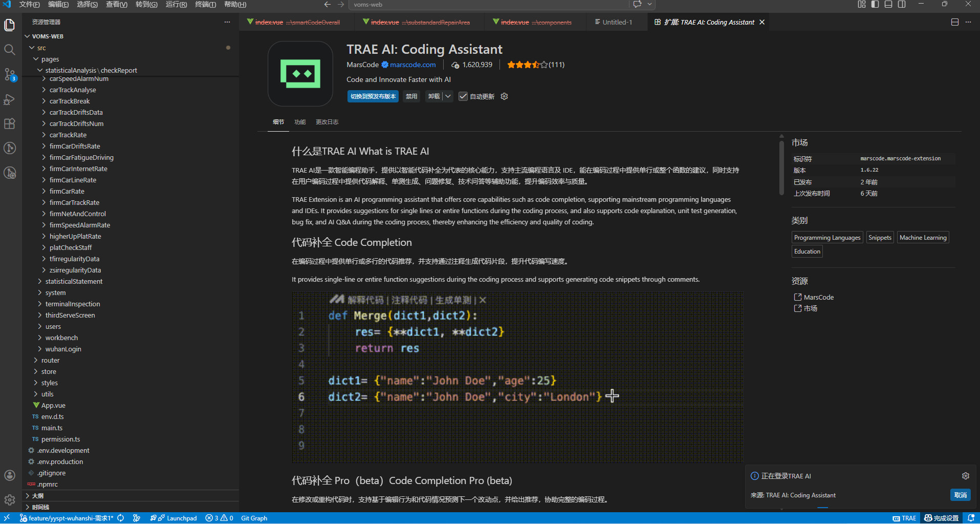
Task: Expand the carTrackAnalyse folder
Action: click(x=73, y=90)
